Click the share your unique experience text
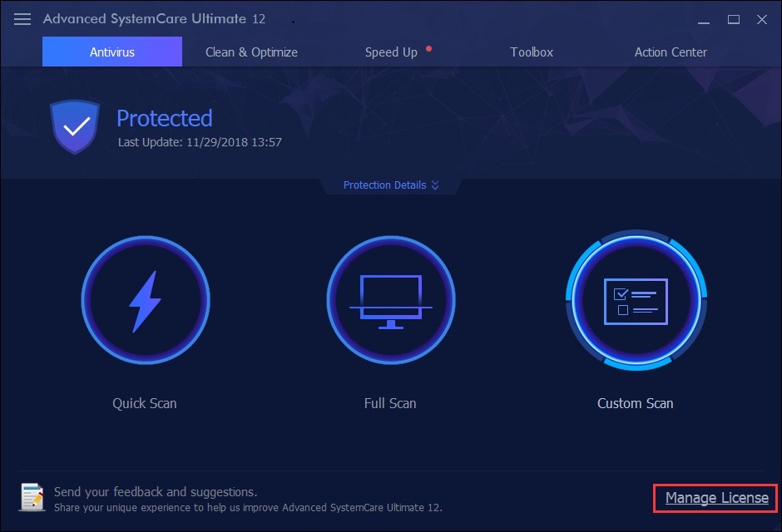 click(248, 508)
